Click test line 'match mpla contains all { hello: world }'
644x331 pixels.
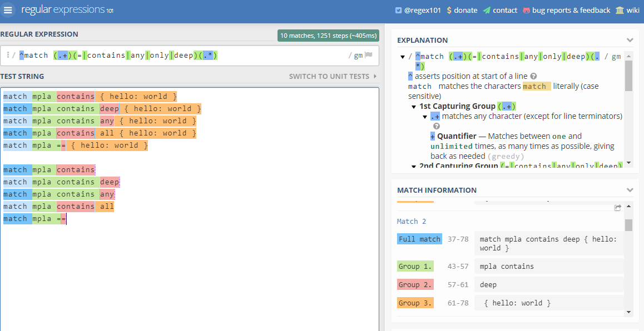[x=100, y=133]
